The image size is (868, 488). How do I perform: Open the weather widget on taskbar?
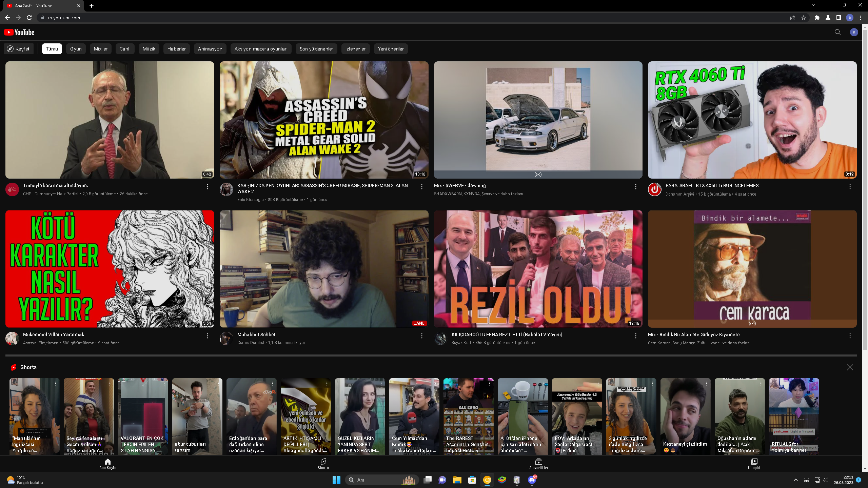[x=25, y=480]
